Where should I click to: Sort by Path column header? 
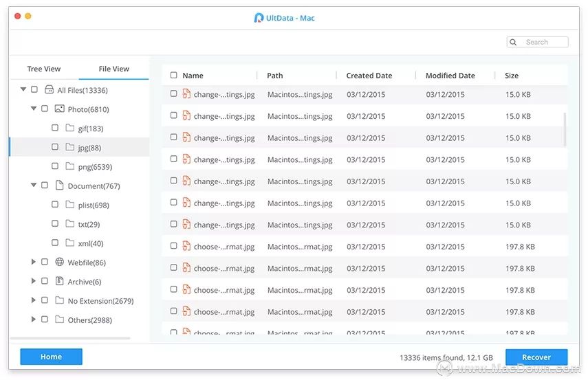(275, 76)
